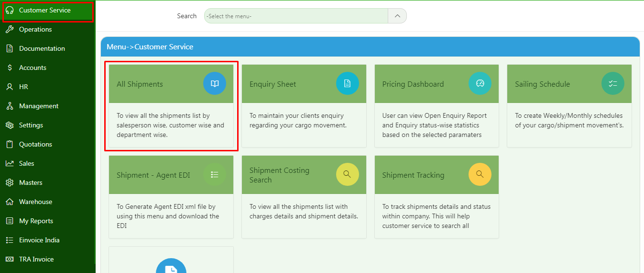Select TRA Invoice in sidebar
The width and height of the screenshot is (644, 273).
pyautogui.click(x=48, y=259)
